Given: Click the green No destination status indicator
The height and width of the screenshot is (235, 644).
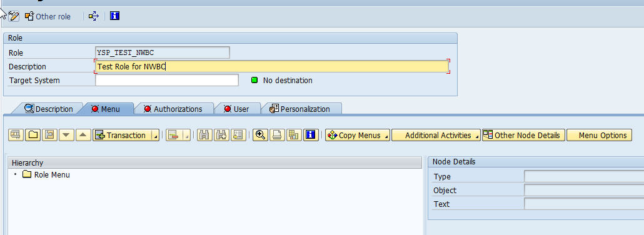Looking at the screenshot, I should point(254,80).
